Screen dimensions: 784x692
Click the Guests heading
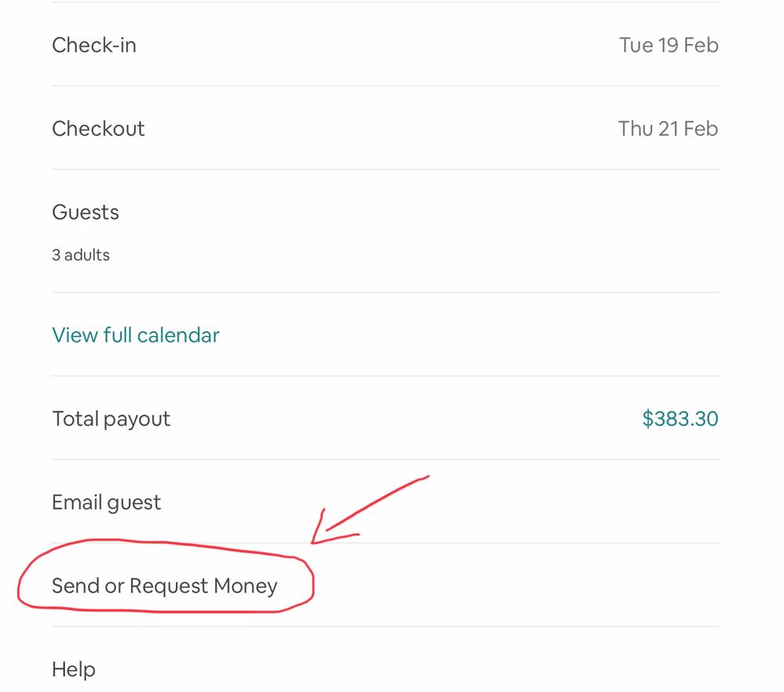(x=86, y=212)
